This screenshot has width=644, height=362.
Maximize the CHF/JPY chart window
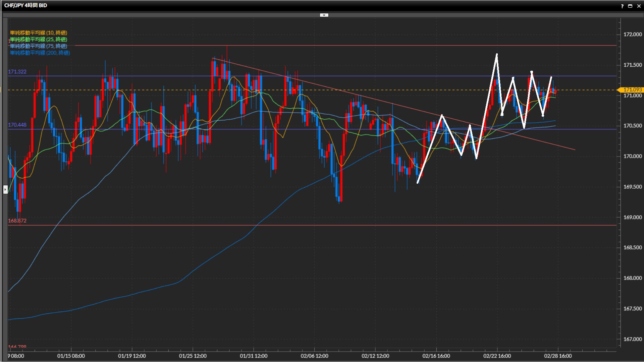pos(630,6)
